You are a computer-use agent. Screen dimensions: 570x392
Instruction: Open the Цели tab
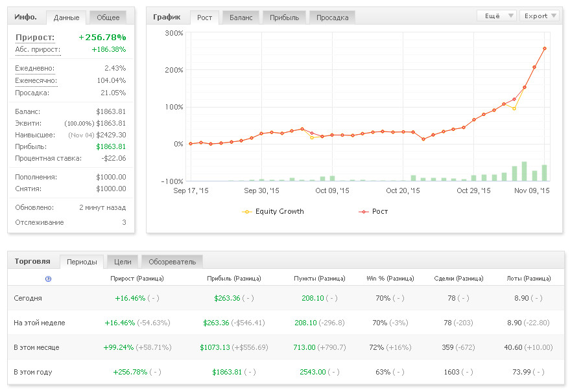[x=123, y=262]
